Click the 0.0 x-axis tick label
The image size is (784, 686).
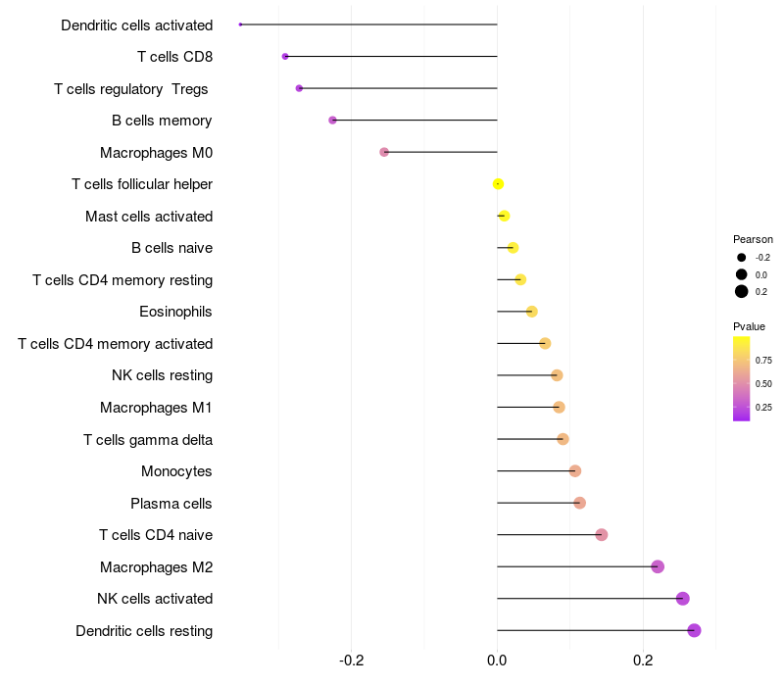[497, 661]
